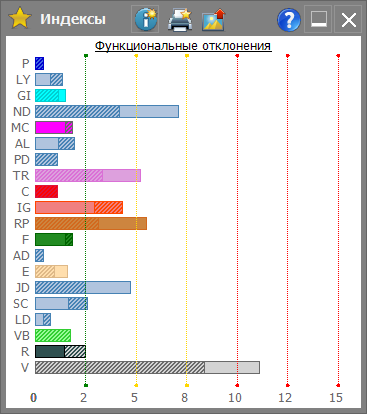Screen dimensions: 367x414
Task: Click axis value 10
Action: pyautogui.click(x=235, y=398)
